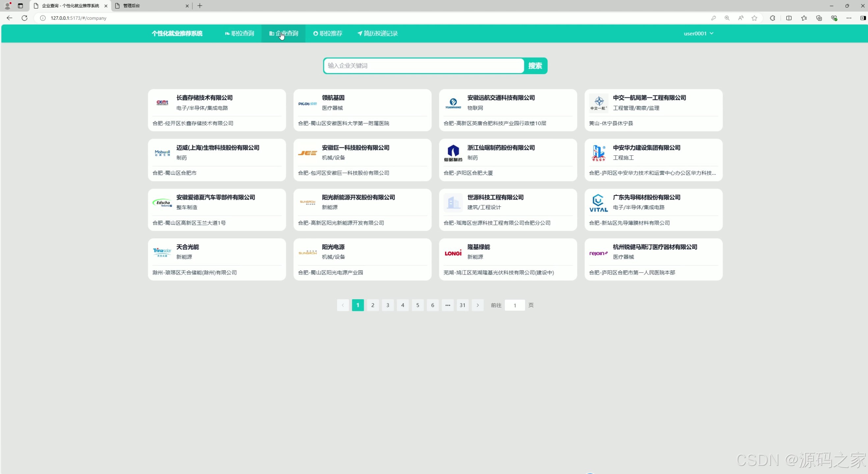
Task: Open the password key icon
Action: tap(713, 18)
